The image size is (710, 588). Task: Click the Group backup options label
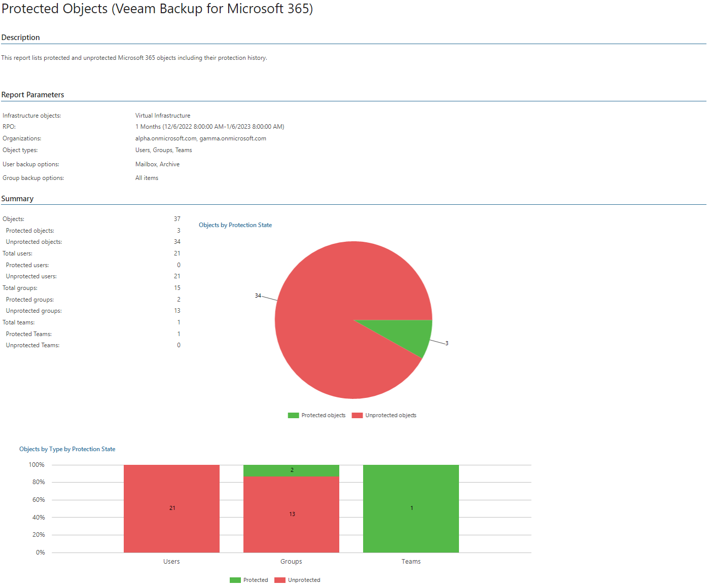33,178
